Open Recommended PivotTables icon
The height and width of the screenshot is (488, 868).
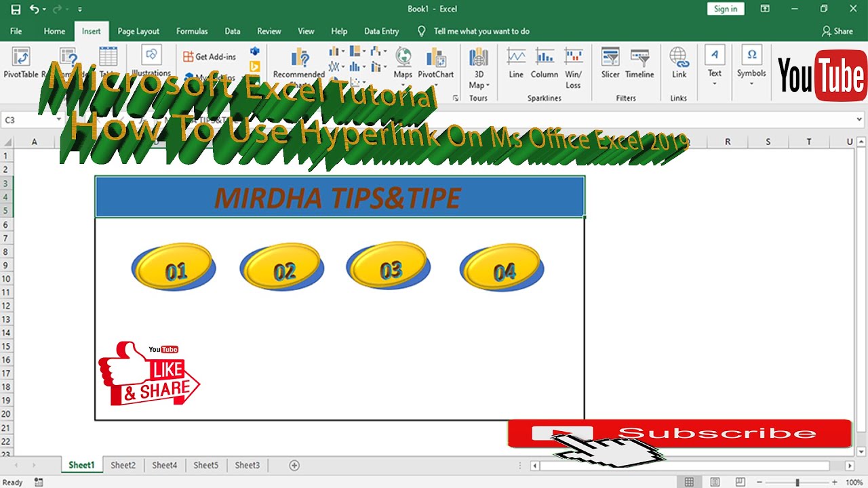point(67,58)
